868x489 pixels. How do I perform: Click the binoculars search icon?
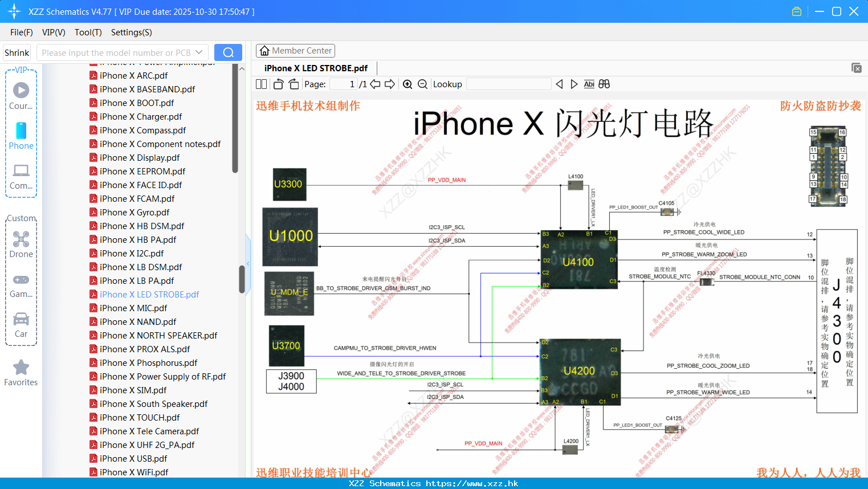pyautogui.click(x=604, y=84)
